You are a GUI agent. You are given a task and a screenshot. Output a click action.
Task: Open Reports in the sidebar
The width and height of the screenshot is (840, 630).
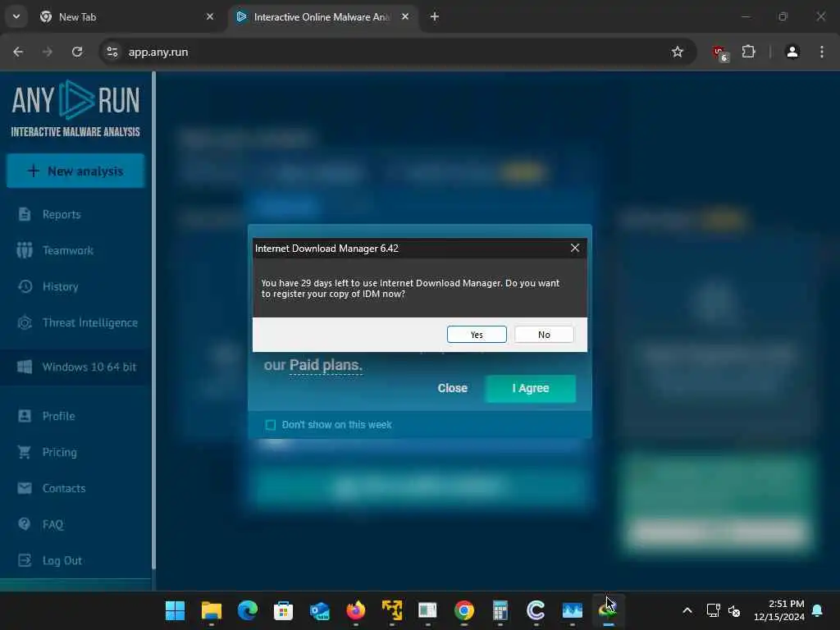(x=62, y=214)
